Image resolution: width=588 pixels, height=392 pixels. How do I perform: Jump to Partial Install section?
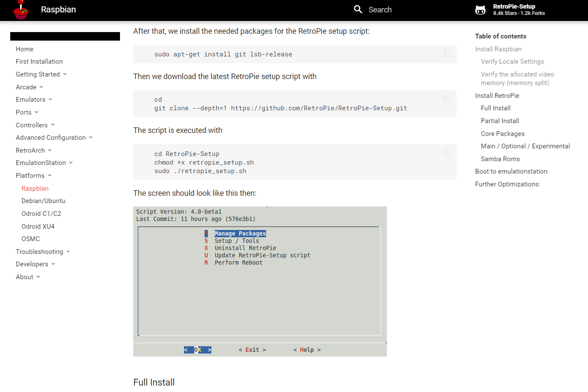500,121
